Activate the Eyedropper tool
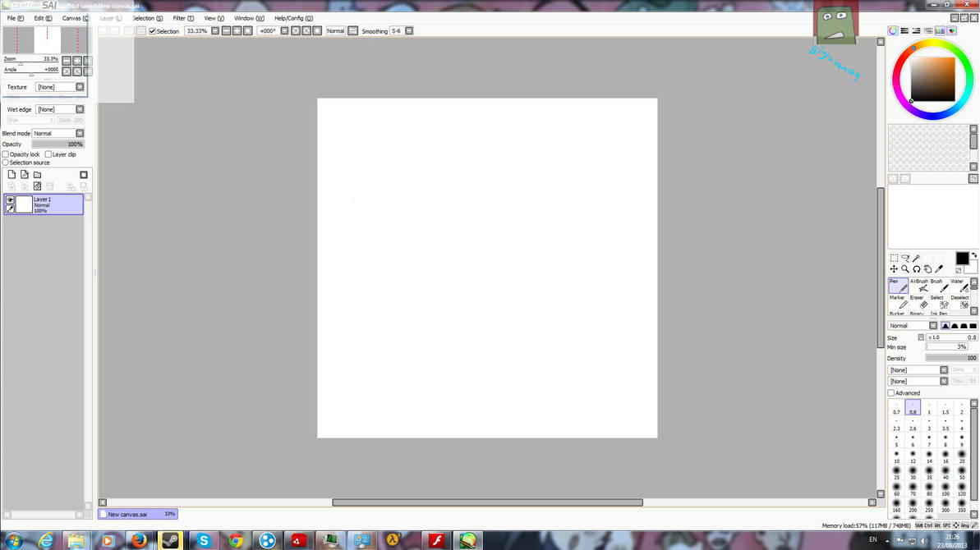980x550 pixels. (x=939, y=268)
